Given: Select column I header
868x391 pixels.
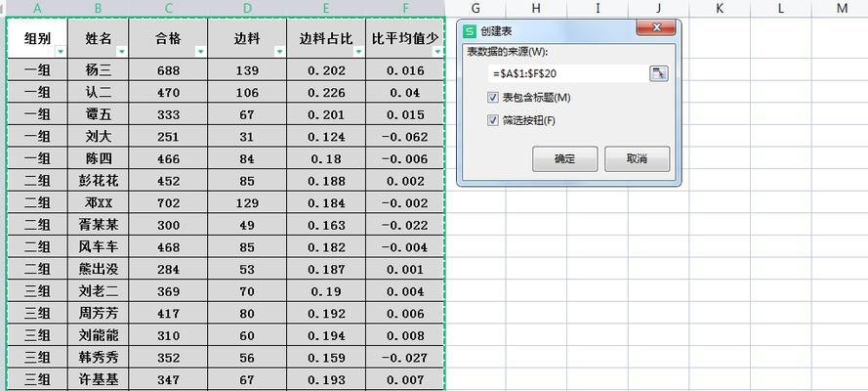Looking at the screenshot, I should pos(598,8).
